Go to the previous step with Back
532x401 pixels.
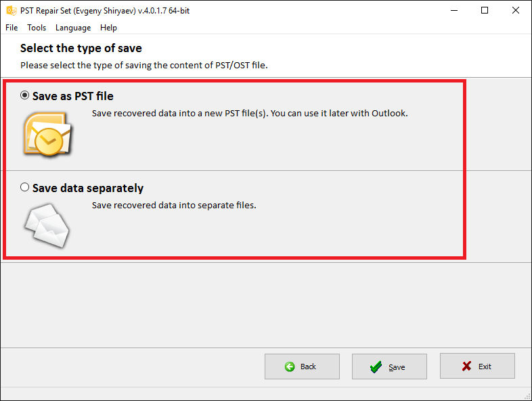point(302,367)
